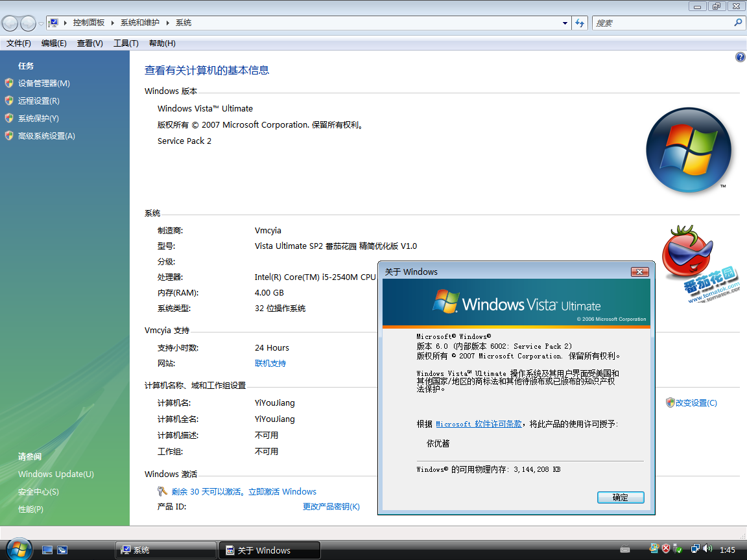Open the 联机支持 website link
Image resolution: width=747 pixels, height=560 pixels.
[x=270, y=364]
